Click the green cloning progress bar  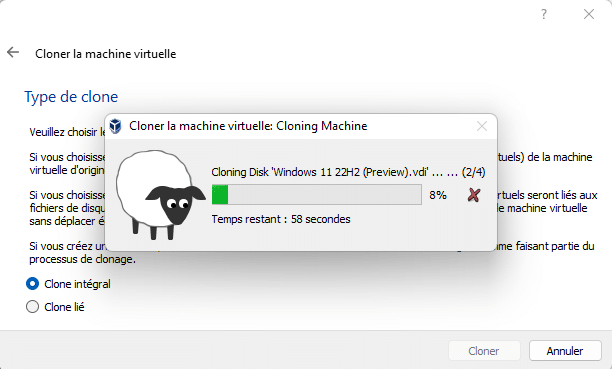point(317,194)
